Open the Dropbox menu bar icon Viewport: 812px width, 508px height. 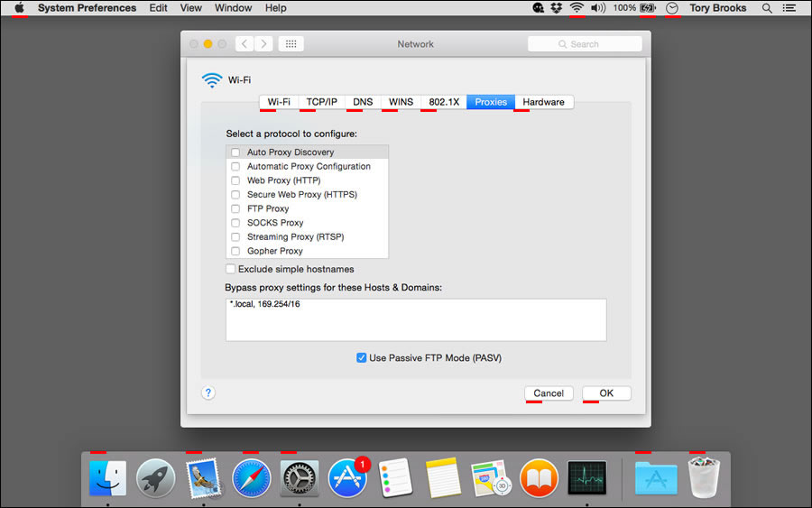(x=556, y=8)
